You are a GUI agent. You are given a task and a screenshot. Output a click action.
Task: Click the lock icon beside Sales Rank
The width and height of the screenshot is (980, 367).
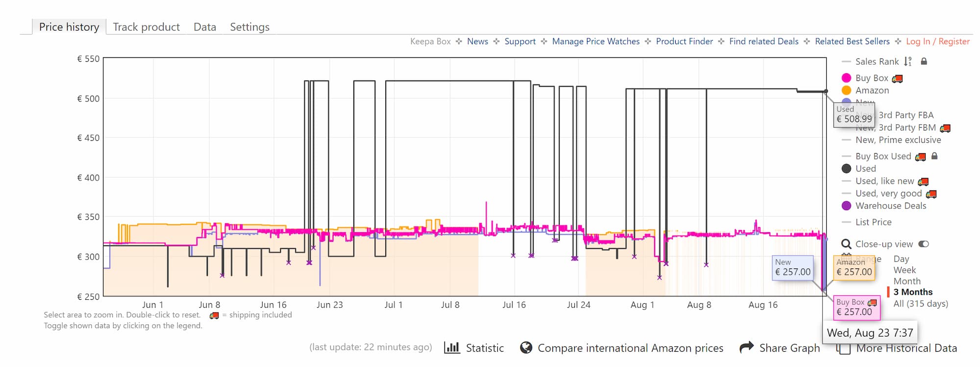(x=924, y=61)
